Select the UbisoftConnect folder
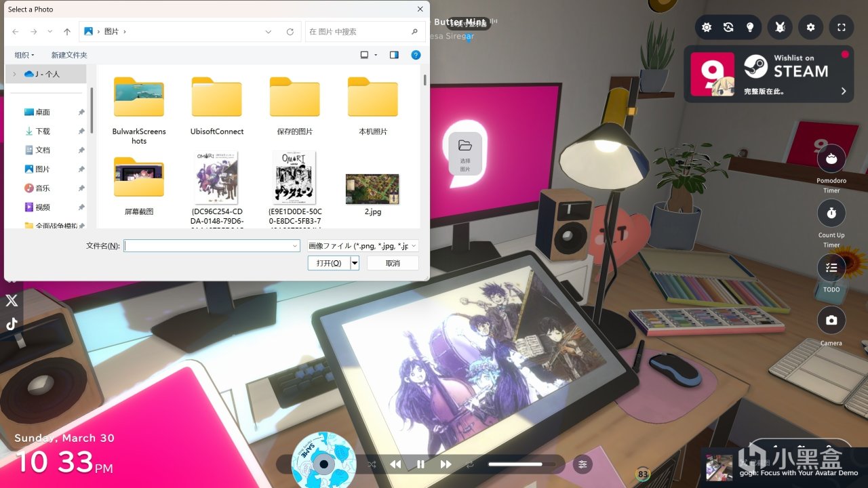The image size is (868, 488). [x=217, y=106]
